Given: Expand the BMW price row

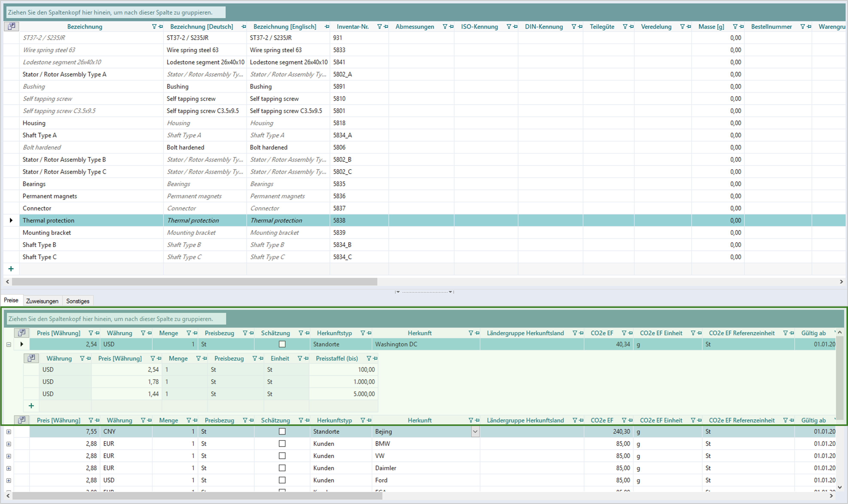Looking at the screenshot, I should [9, 444].
